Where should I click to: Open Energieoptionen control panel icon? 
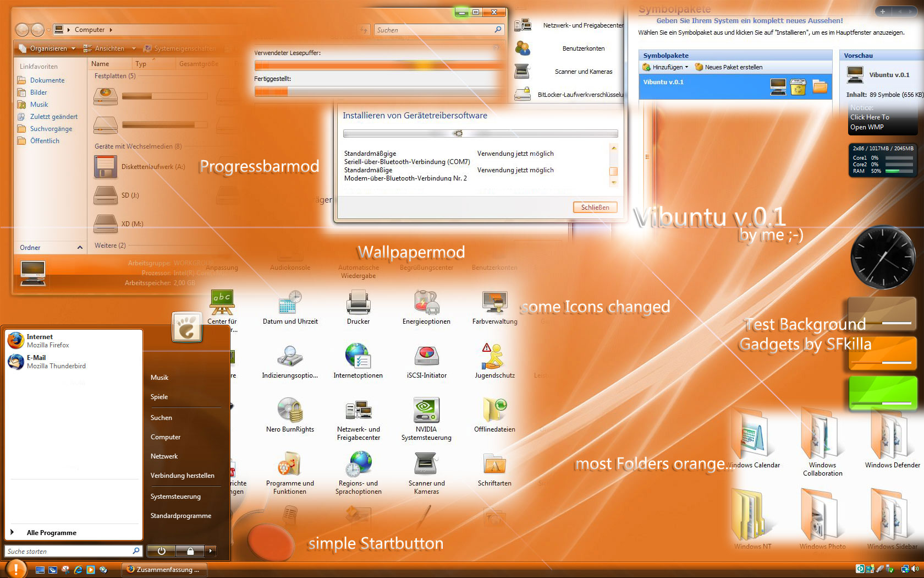point(426,307)
